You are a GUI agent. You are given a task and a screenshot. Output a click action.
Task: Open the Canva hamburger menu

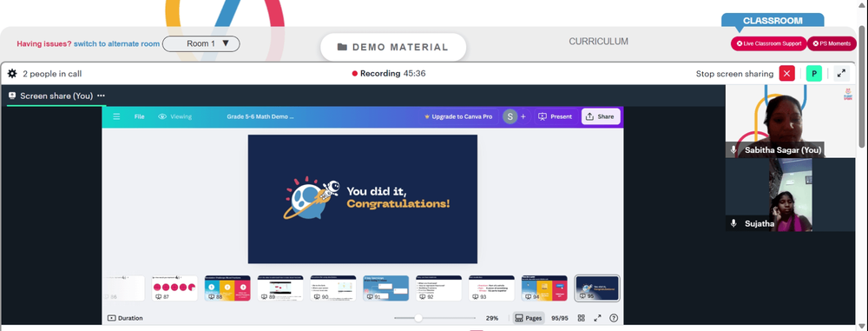tap(116, 116)
